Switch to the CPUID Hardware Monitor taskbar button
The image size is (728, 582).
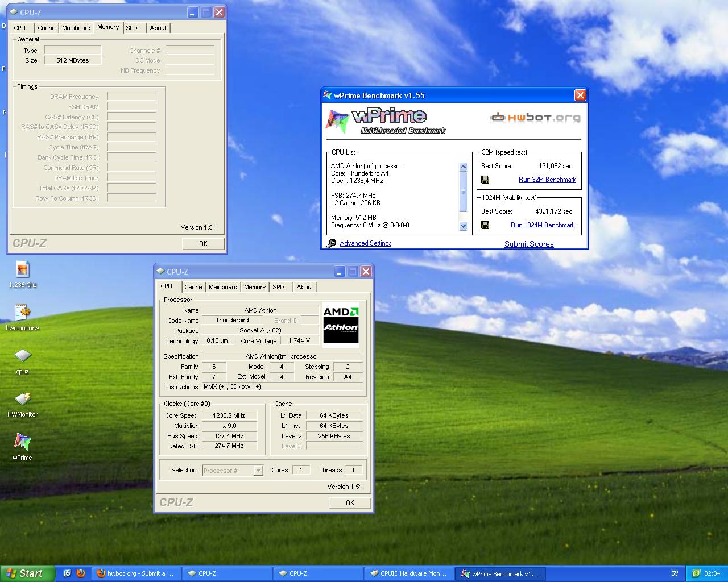click(409, 573)
